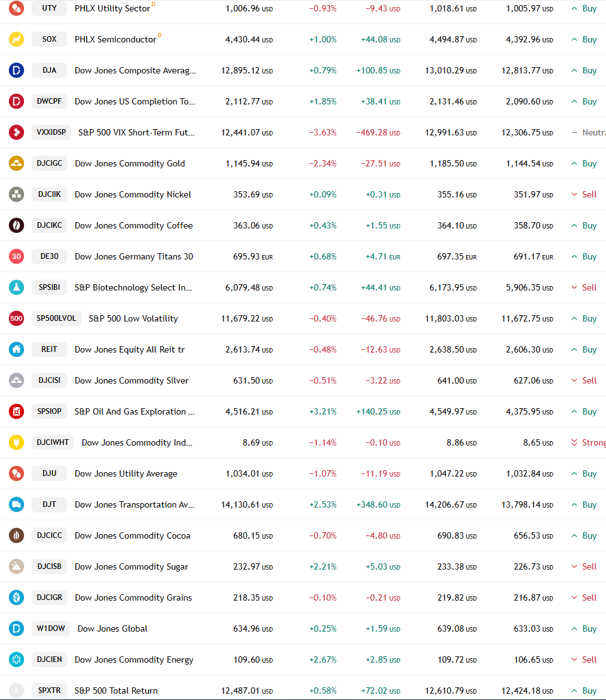Click the red oil icon for SPSIOP

click(x=16, y=411)
